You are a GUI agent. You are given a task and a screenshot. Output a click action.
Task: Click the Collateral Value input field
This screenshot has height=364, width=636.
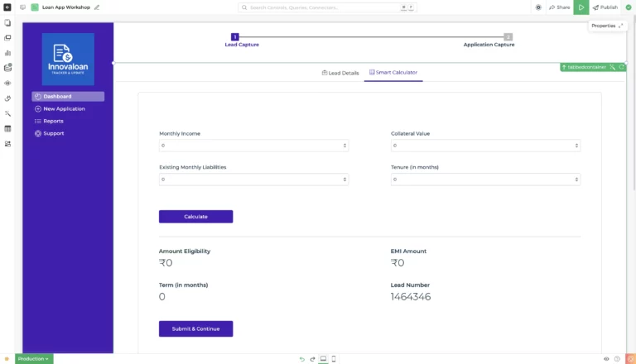480,146
